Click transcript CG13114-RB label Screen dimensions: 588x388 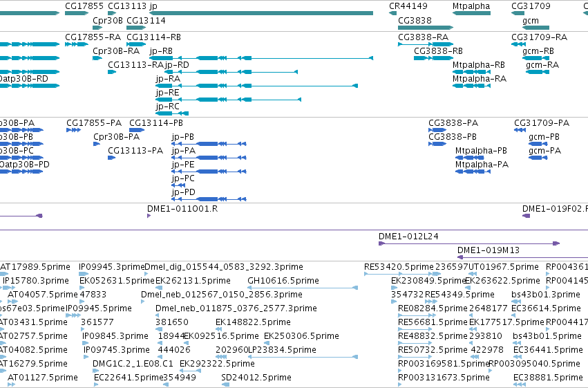(154, 37)
